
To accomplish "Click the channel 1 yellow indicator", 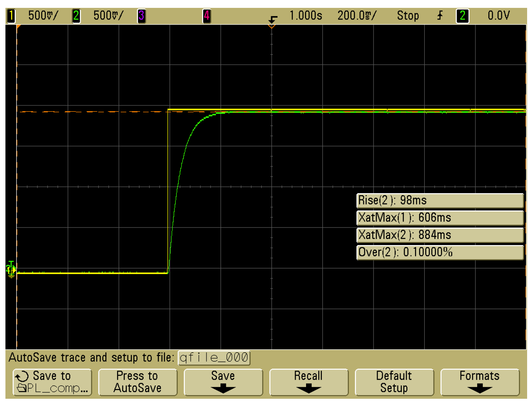I will pyautogui.click(x=11, y=16).
